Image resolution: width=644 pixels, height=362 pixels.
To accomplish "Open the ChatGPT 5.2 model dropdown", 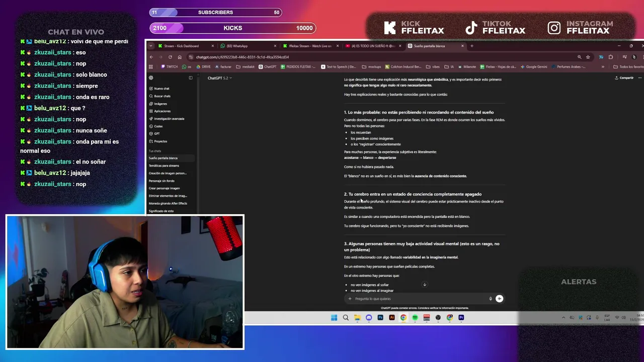I will (x=219, y=78).
